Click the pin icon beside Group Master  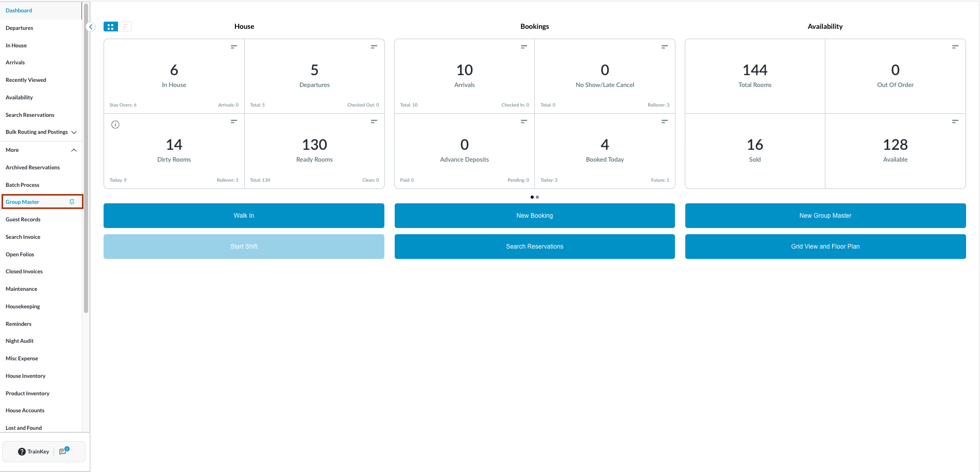pos(72,202)
